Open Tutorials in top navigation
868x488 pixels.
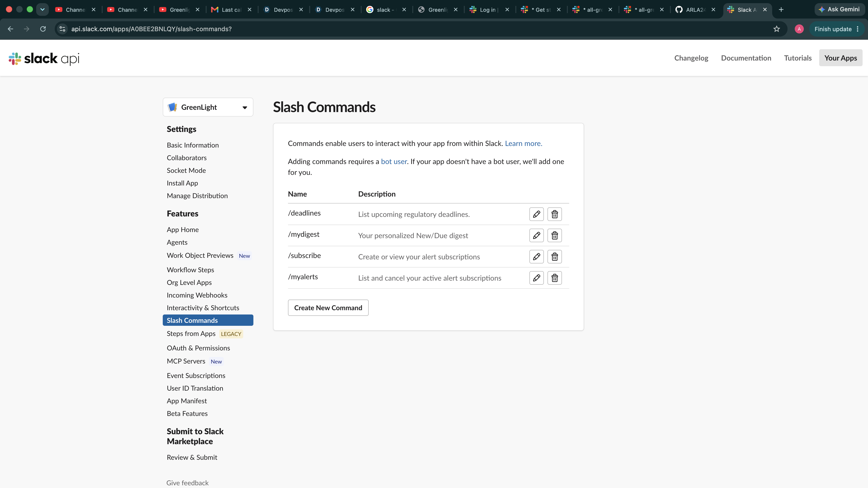(x=798, y=58)
